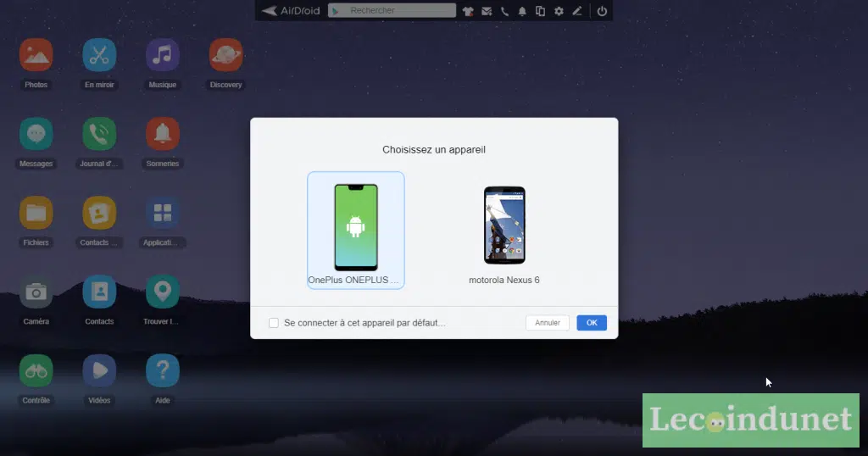The height and width of the screenshot is (456, 868).
Task: Open the notifications bell in toolbar
Action: coord(522,11)
